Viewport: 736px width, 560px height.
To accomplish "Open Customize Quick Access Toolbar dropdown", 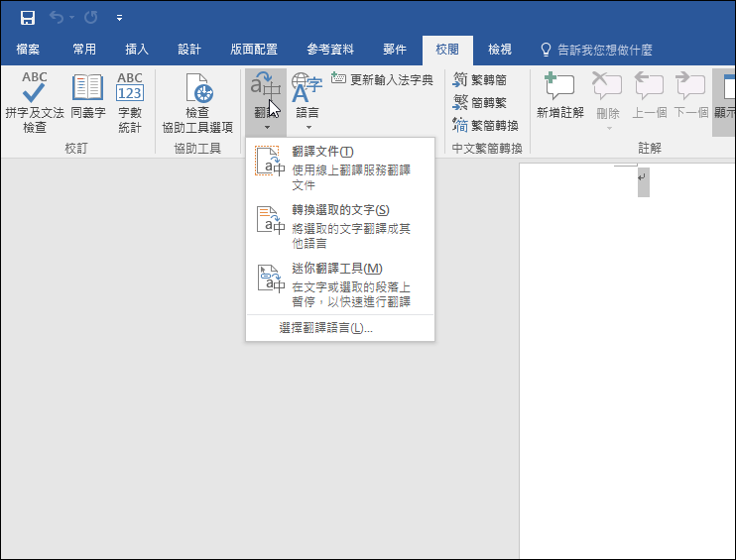I will pos(119,18).
